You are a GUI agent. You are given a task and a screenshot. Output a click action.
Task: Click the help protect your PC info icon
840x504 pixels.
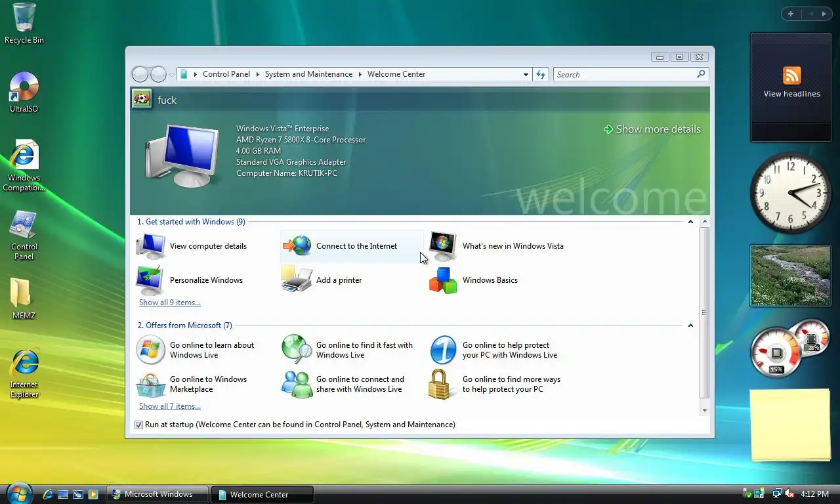tap(443, 350)
